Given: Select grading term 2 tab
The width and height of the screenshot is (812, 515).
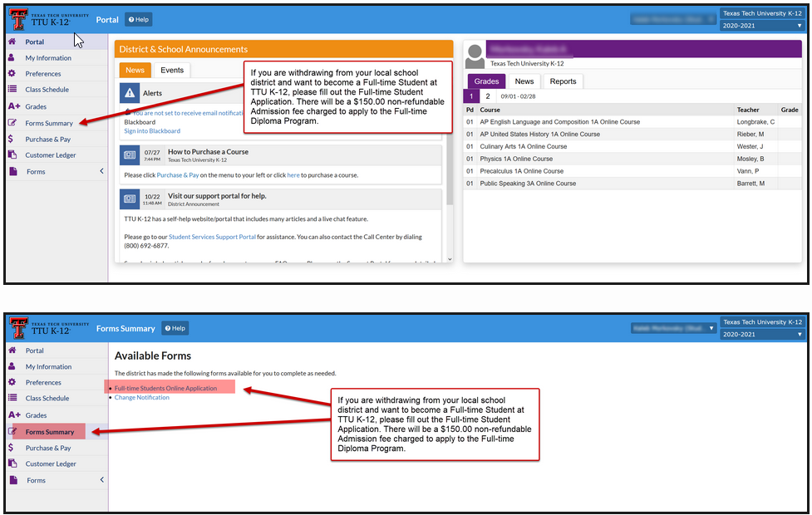Looking at the screenshot, I should pyautogui.click(x=487, y=96).
